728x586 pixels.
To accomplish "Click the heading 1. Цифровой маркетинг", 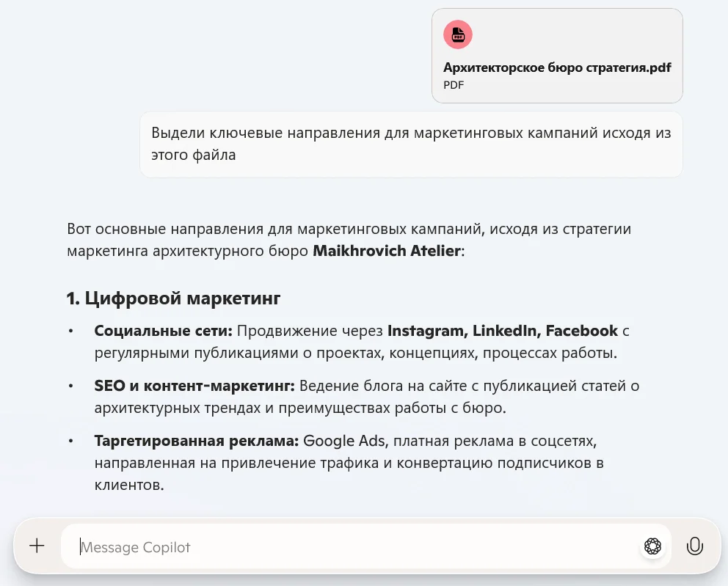I will click(x=173, y=299).
